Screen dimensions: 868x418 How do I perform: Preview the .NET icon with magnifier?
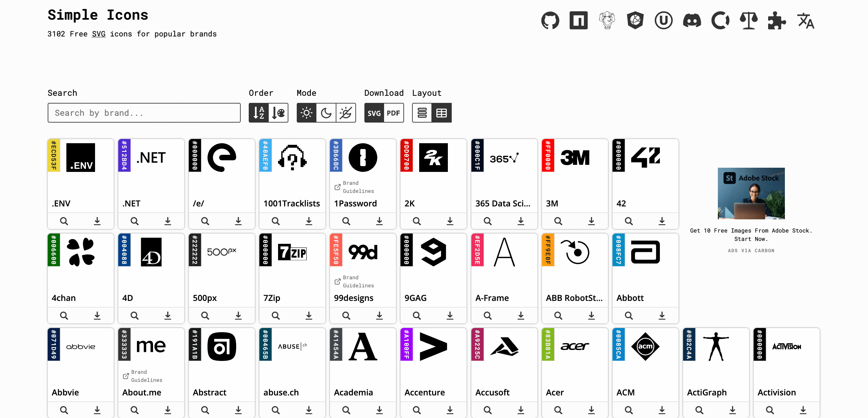tap(134, 221)
